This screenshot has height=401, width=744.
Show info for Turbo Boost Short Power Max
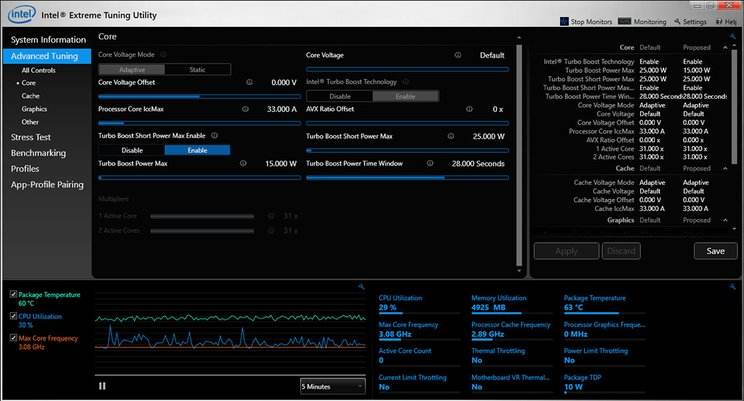[x=451, y=136]
